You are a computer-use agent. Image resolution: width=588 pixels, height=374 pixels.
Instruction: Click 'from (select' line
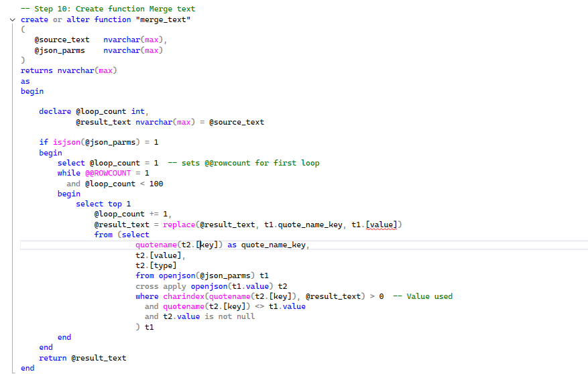click(x=121, y=235)
